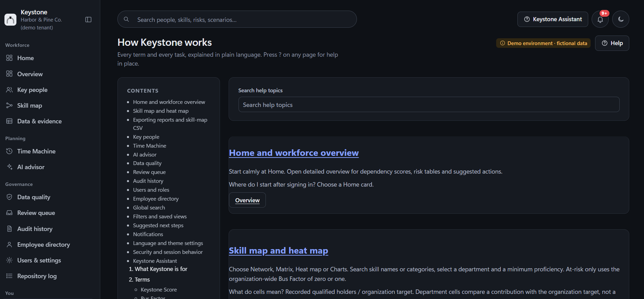Screen dimensions: 644x299
Task: Select Key people in sidebar
Action: pos(32,90)
